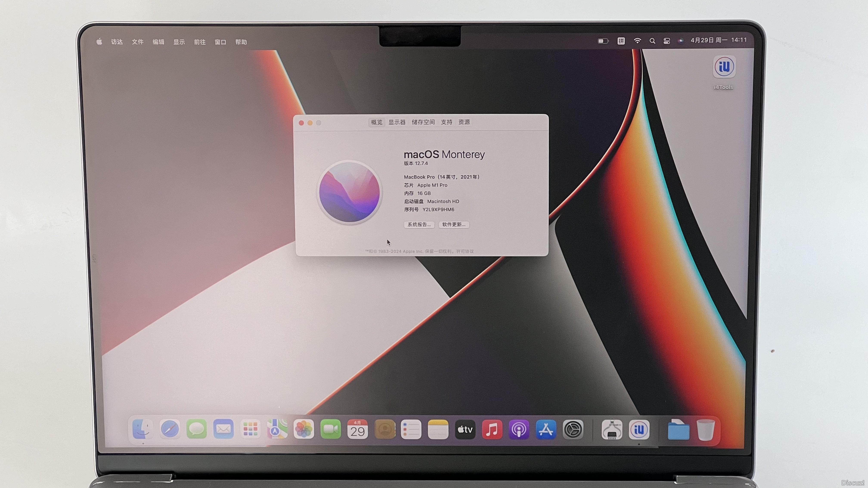The height and width of the screenshot is (488, 868).
Task: Close the About This Mac window
Action: (301, 123)
